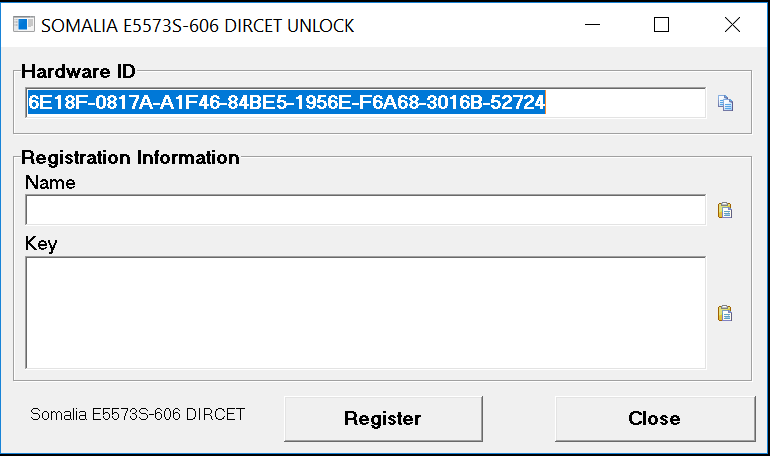Click the Register button
The height and width of the screenshot is (456, 770).
pos(384,419)
